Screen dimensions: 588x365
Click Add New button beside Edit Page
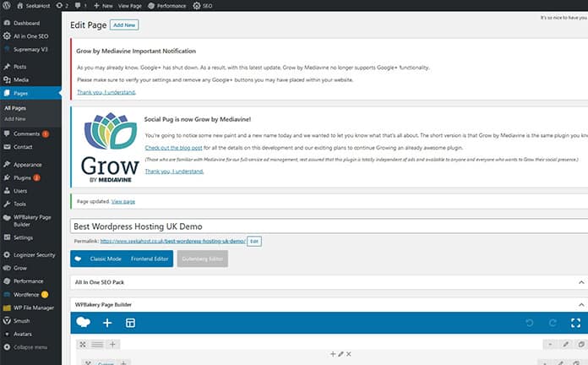(124, 25)
